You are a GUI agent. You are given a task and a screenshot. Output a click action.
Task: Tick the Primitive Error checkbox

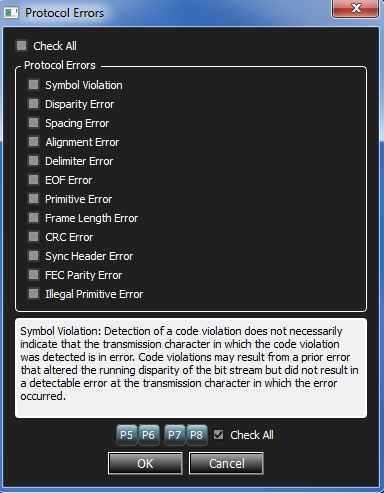(x=33, y=199)
